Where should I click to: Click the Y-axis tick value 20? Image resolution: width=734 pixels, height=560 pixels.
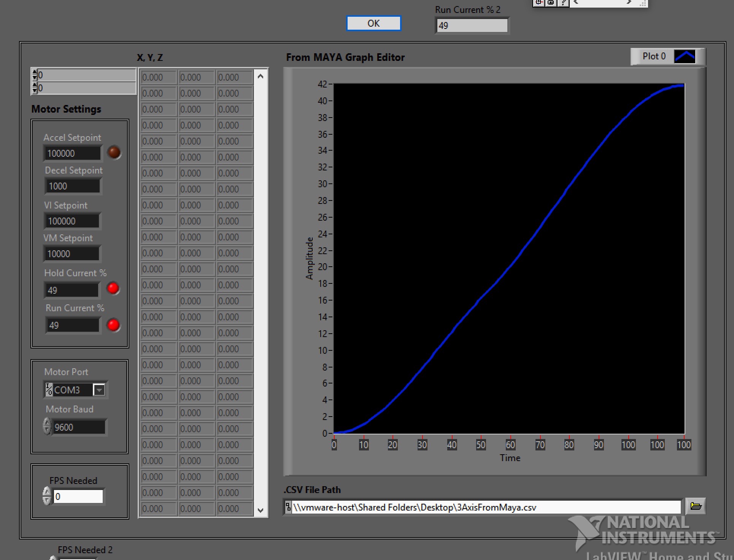point(322,267)
